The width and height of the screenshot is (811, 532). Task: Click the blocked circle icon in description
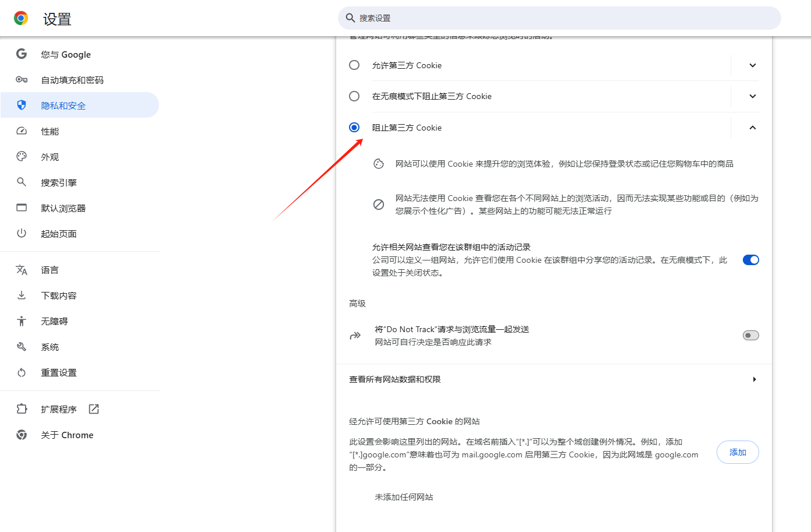pyautogui.click(x=379, y=205)
